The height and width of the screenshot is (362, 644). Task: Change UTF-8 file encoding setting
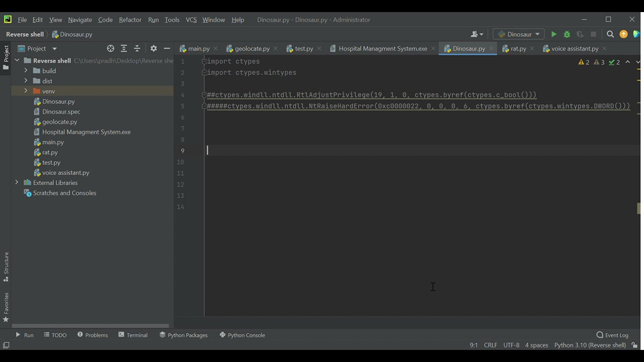[x=511, y=345]
